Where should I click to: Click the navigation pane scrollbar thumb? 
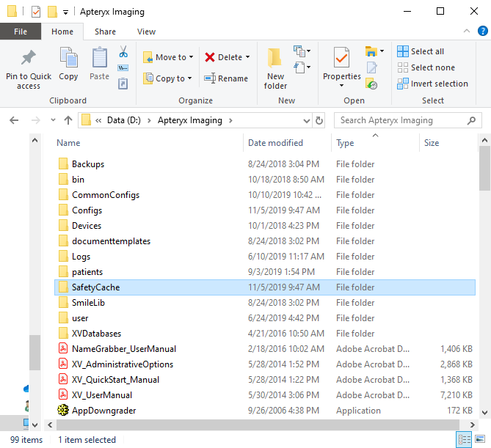click(34, 352)
